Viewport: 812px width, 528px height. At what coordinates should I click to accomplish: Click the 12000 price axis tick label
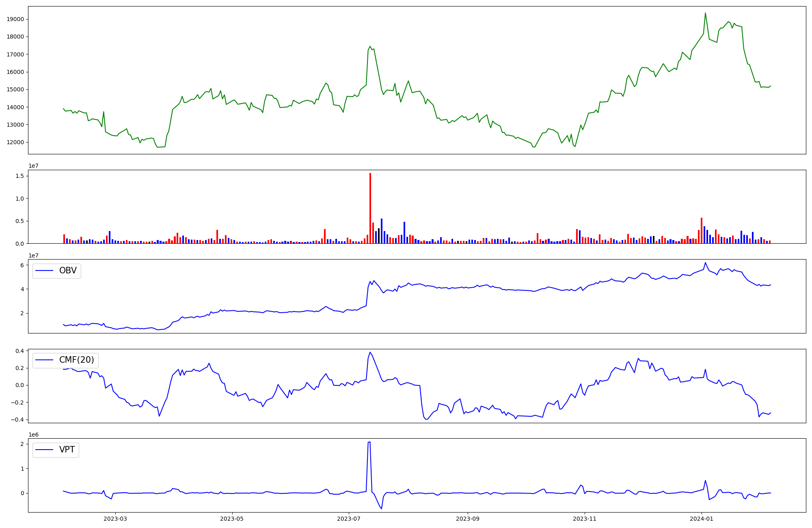(15, 142)
